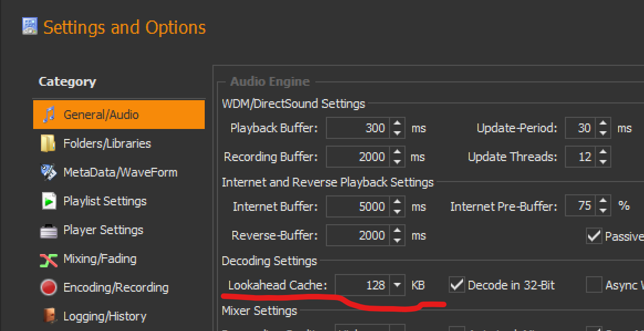Click the MetaData/WaveForm tag icon

49,172
